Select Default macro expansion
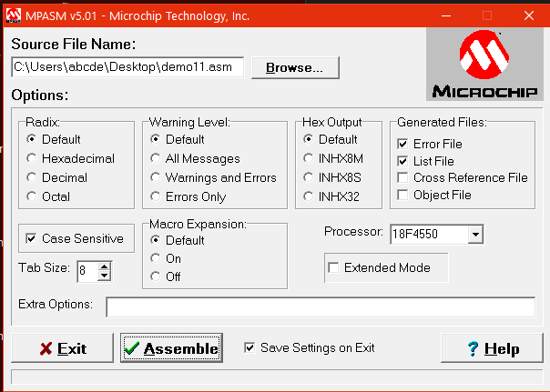This screenshot has height=392, width=550. [x=156, y=240]
